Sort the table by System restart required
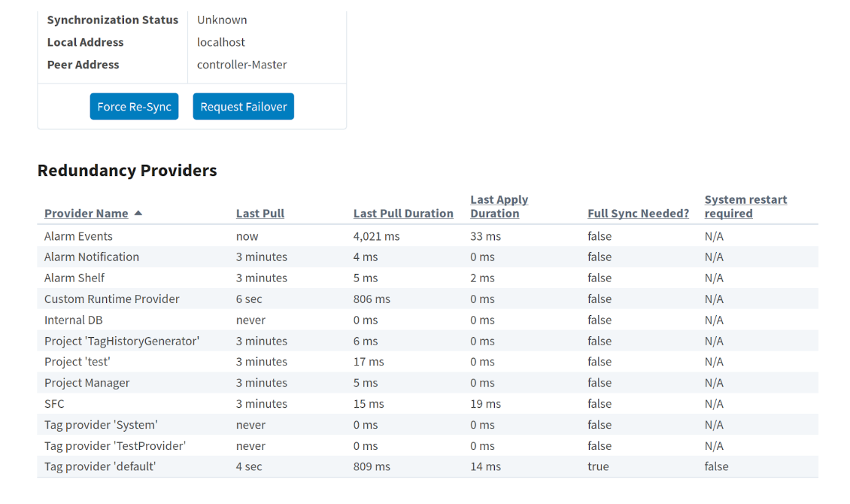Screen dimensions: 850x504 (745, 206)
